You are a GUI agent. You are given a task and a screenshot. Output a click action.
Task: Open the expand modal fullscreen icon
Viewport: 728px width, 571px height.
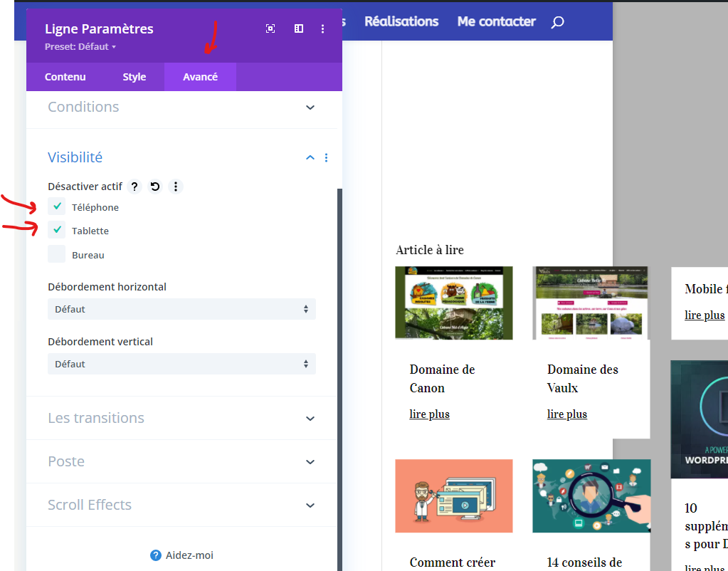(270, 28)
